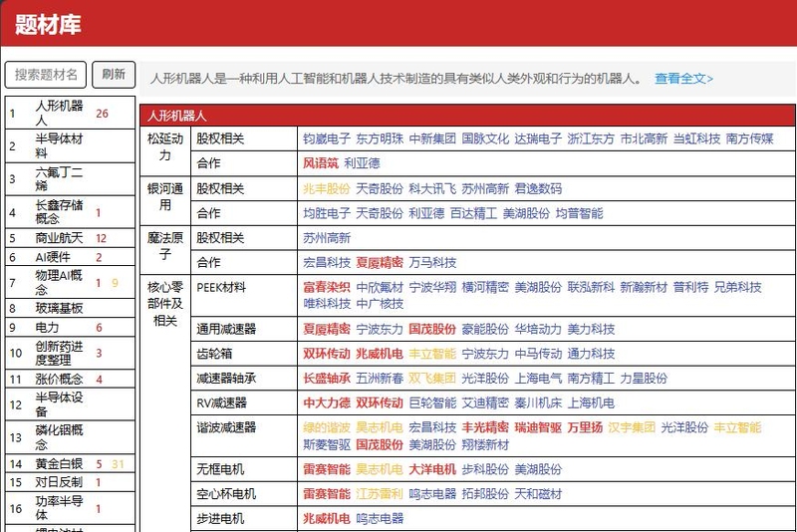Screen dimensions: 797x532
Task: Open stock 万马科技
Action: (432, 263)
